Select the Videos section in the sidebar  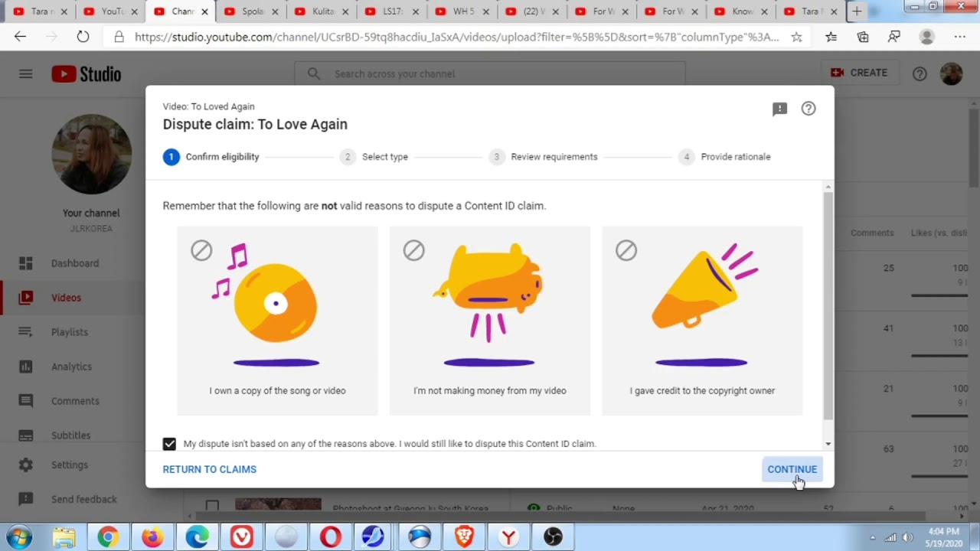pyautogui.click(x=66, y=298)
